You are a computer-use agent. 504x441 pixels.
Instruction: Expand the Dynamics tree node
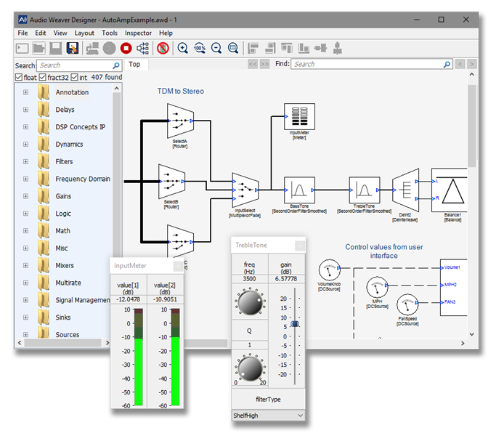pyautogui.click(x=25, y=144)
